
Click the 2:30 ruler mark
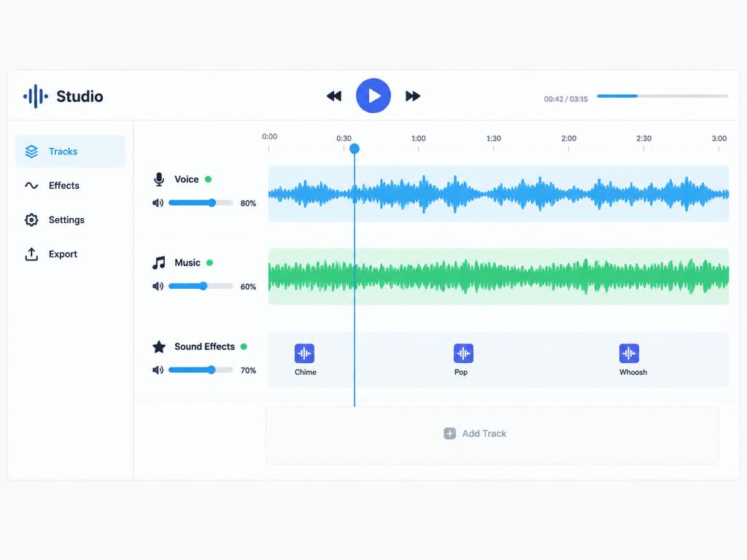click(x=643, y=139)
